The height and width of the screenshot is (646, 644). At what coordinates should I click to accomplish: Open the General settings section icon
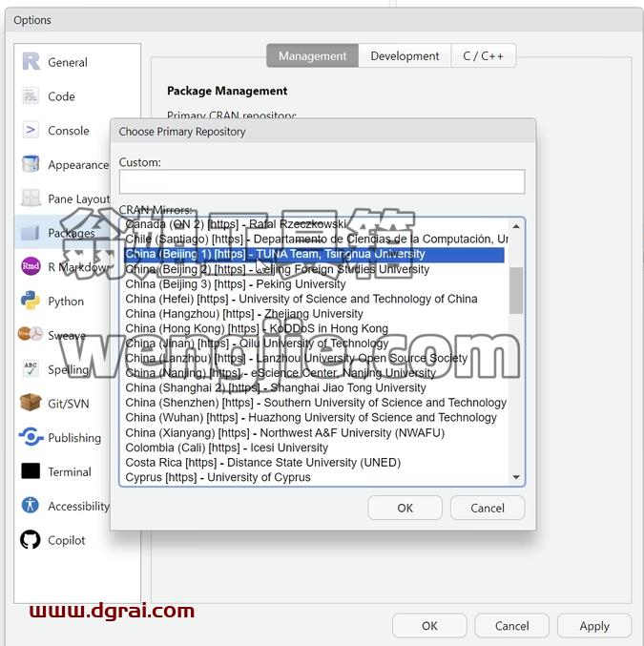point(31,62)
